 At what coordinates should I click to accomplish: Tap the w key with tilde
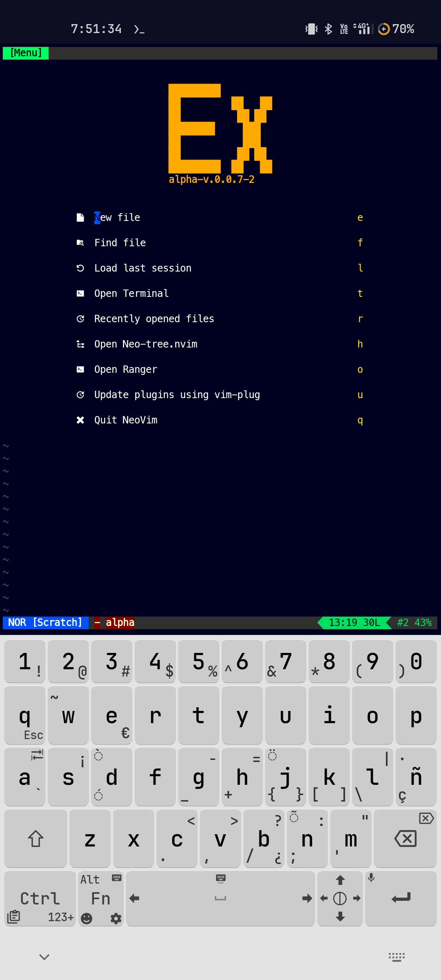68,715
